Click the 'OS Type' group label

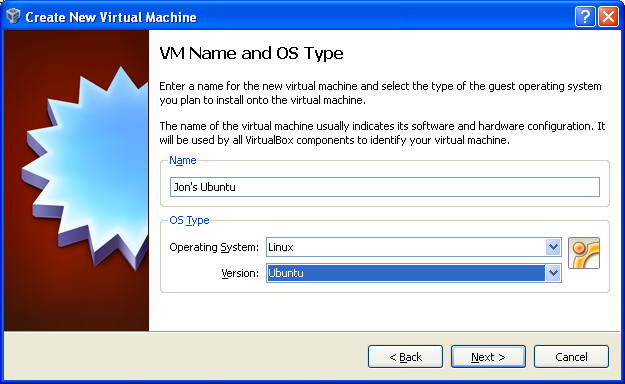click(189, 220)
